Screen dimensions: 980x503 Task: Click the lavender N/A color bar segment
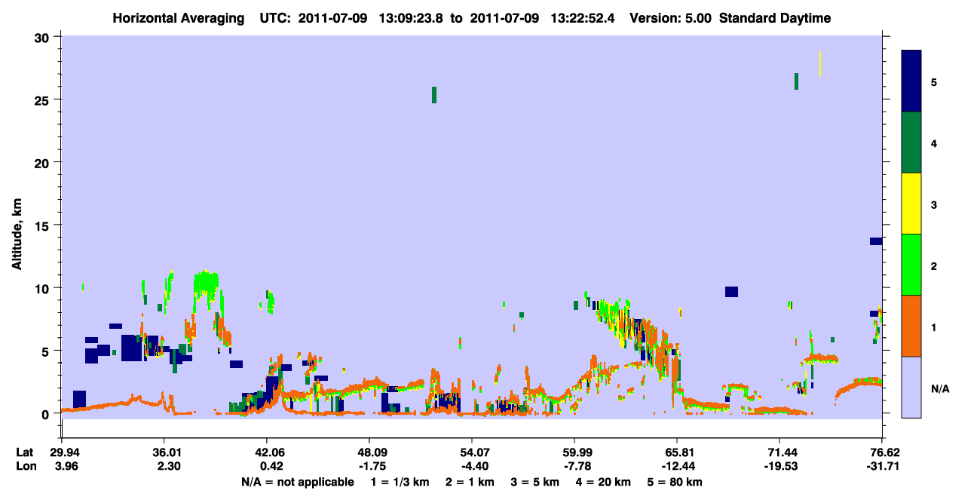(x=911, y=386)
